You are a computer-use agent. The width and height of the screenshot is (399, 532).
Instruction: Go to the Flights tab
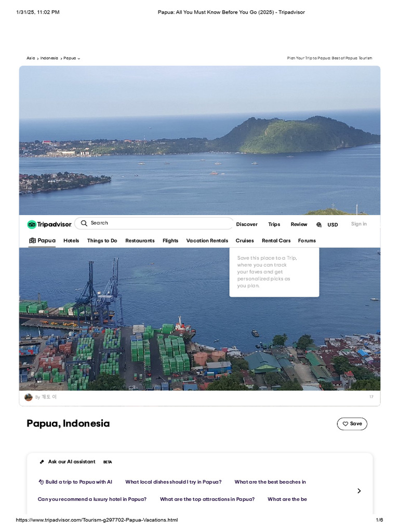coord(170,241)
